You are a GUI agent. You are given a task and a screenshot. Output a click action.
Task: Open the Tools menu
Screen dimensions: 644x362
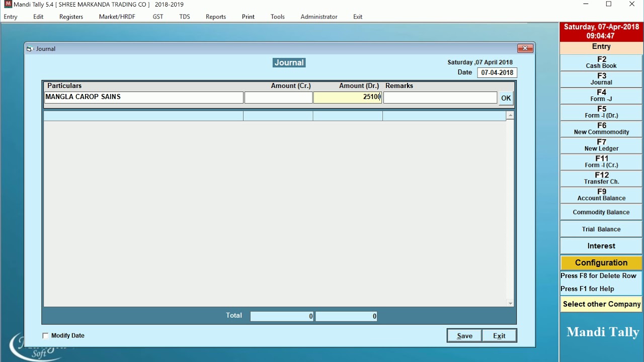(x=278, y=17)
